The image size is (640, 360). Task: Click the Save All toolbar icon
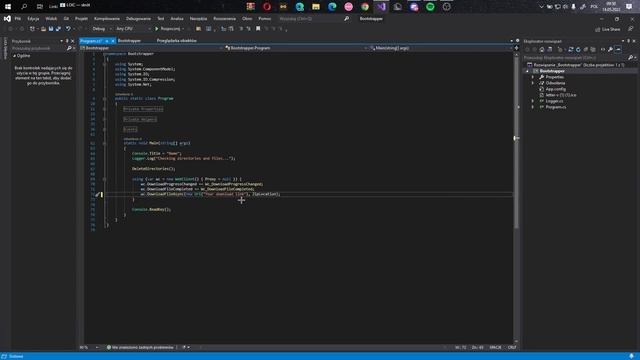coord(58,29)
